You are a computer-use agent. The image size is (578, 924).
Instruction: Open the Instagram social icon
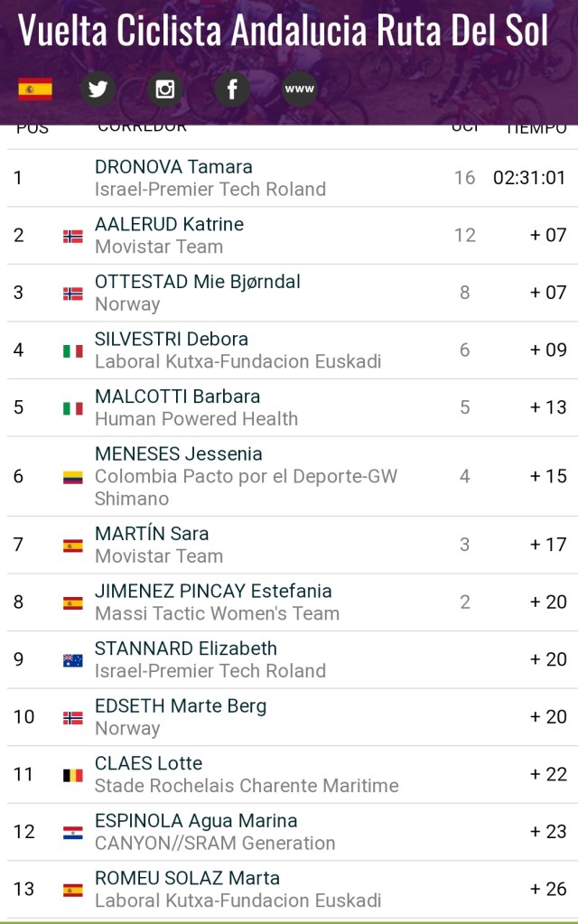pos(165,89)
